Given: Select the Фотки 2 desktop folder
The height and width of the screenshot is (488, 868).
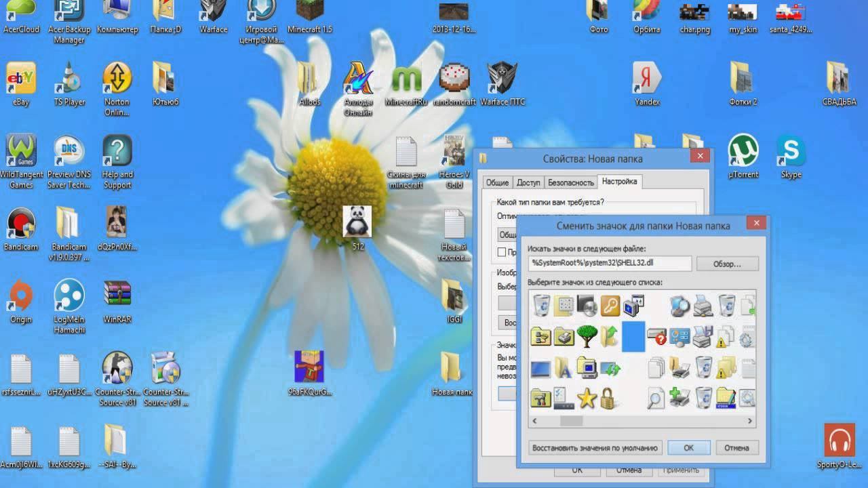Looking at the screenshot, I should [743, 83].
